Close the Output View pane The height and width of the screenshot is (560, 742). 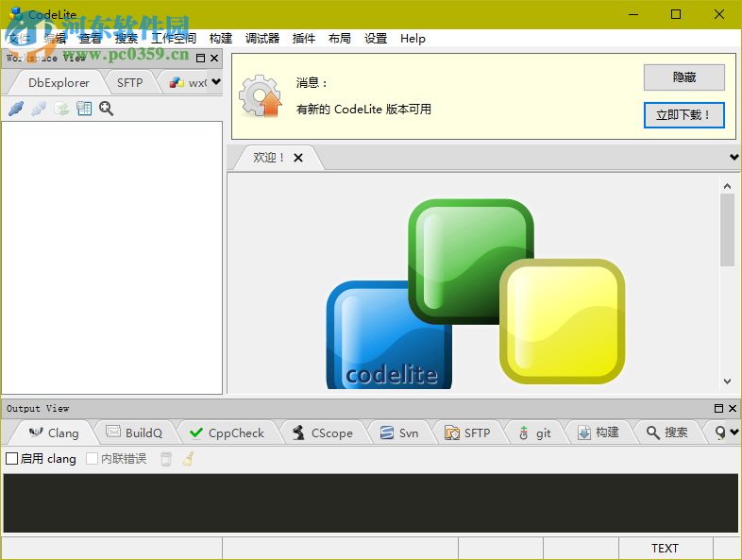733,408
